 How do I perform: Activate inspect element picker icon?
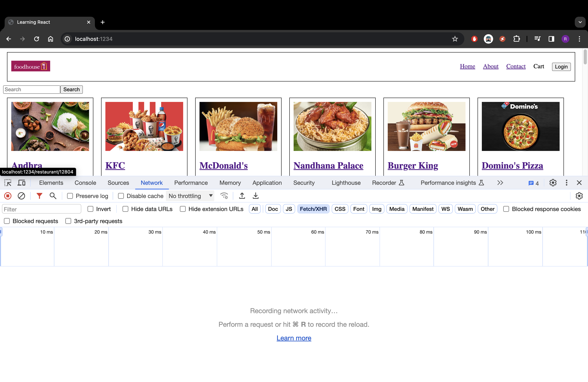pyautogui.click(x=8, y=183)
